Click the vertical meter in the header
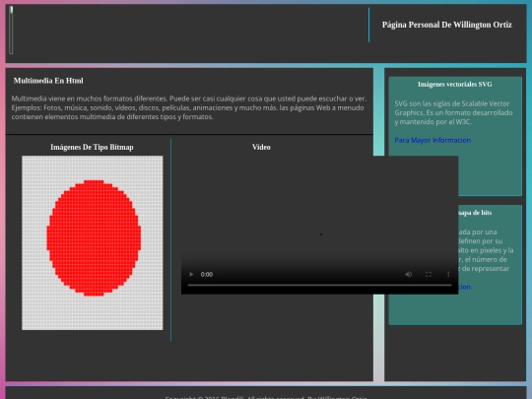This screenshot has width=532, height=399. point(11,30)
